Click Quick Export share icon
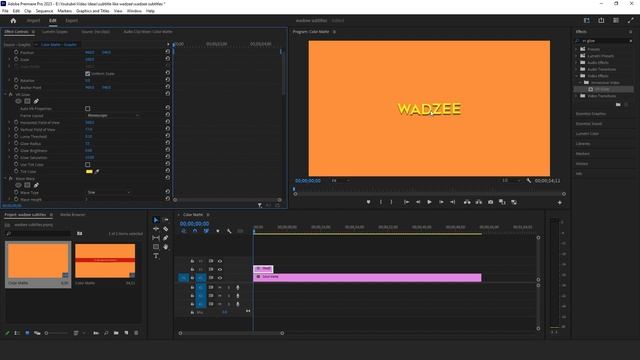The image size is (640, 360). click(601, 20)
